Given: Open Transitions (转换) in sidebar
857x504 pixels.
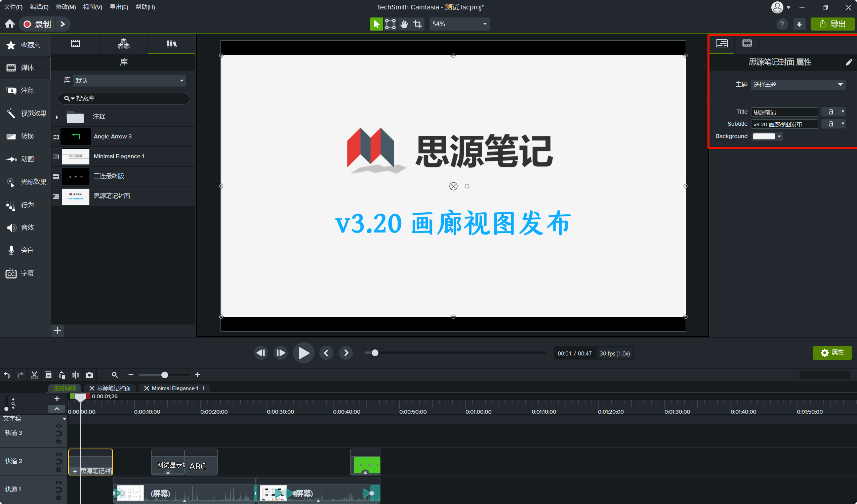Looking at the screenshot, I should coord(26,136).
